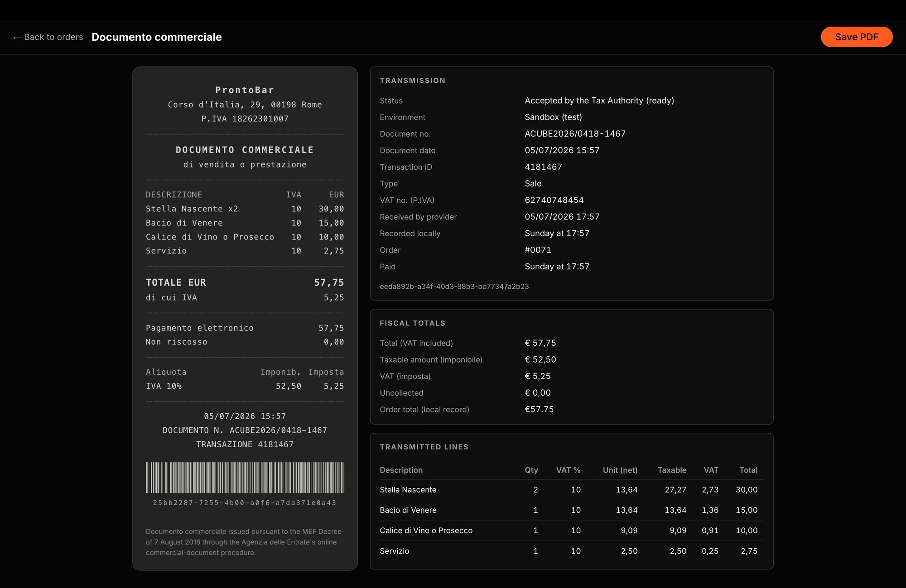
Task: Go back via Back to orders link
Action: tap(48, 37)
